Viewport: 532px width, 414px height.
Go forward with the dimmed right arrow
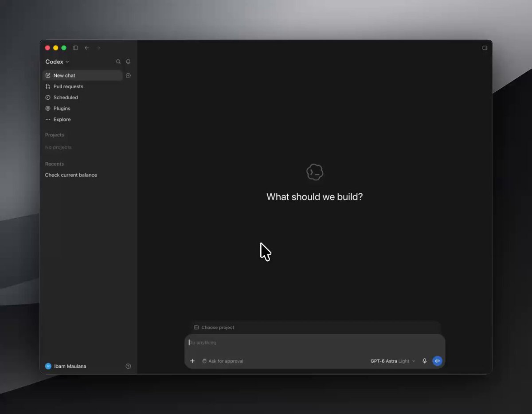(x=98, y=48)
